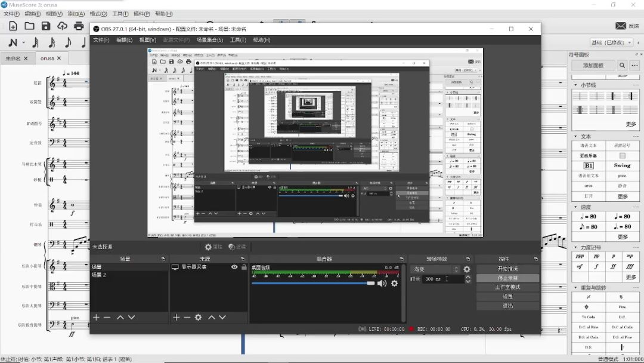644x363 pixels.
Task: Close the orusa score tab
Action: pyautogui.click(x=58, y=59)
